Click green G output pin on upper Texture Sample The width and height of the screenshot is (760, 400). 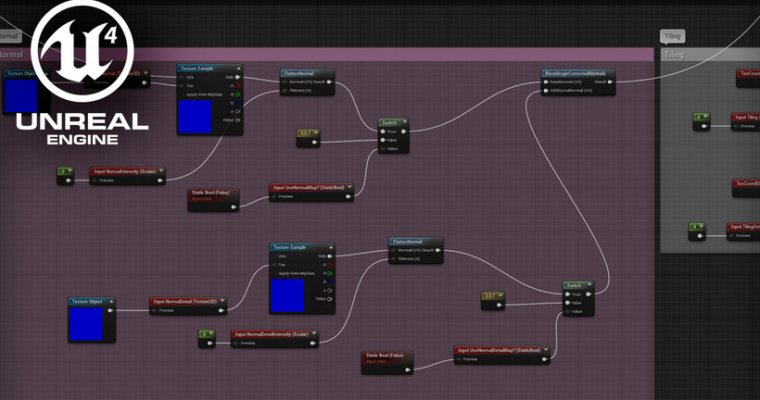tap(238, 95)
